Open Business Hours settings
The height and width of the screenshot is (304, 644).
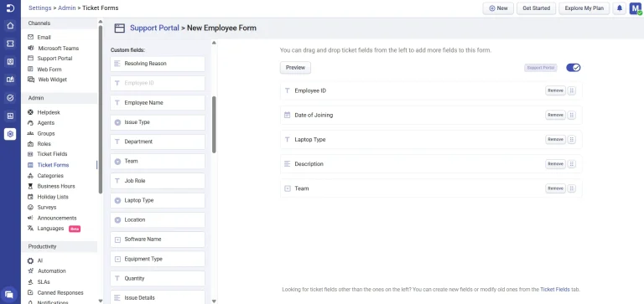click(x=56, y=186)
